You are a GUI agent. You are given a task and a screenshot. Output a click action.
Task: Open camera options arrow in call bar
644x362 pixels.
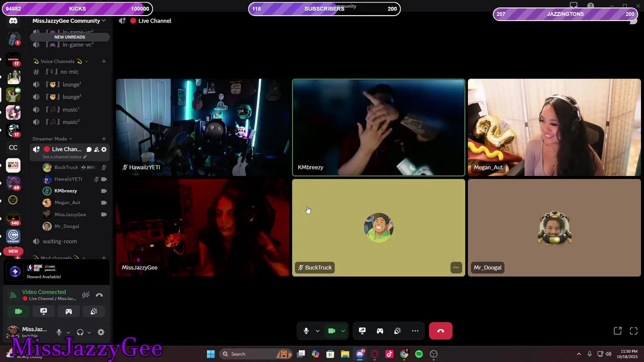click(343, 331)
